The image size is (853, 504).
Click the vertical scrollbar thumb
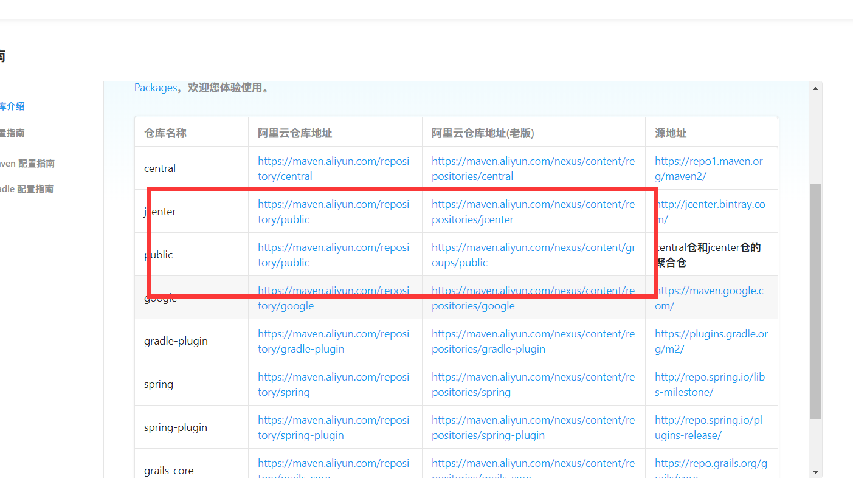pyautogui.click(x=815, y=302)
